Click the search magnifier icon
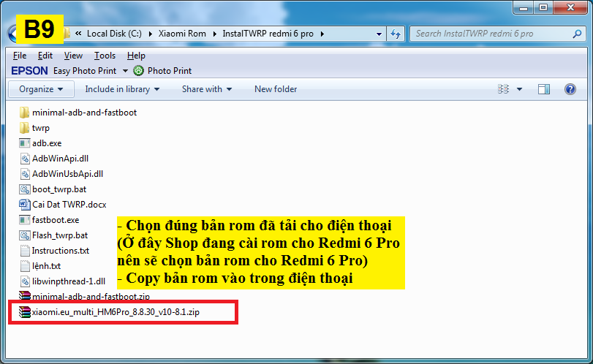 pyautogui.click(x=577, y=34)
